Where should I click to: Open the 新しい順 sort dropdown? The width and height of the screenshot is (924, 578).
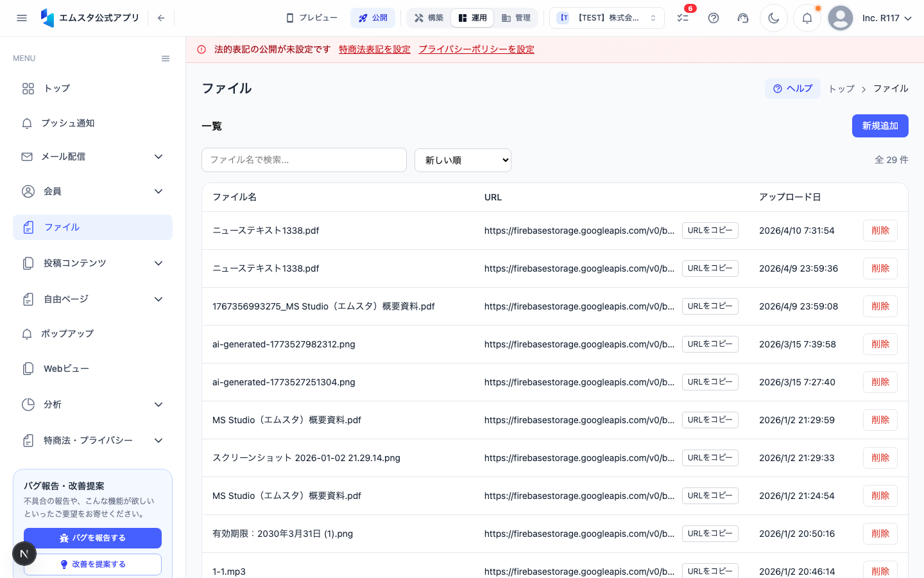[x=463, y=160]
